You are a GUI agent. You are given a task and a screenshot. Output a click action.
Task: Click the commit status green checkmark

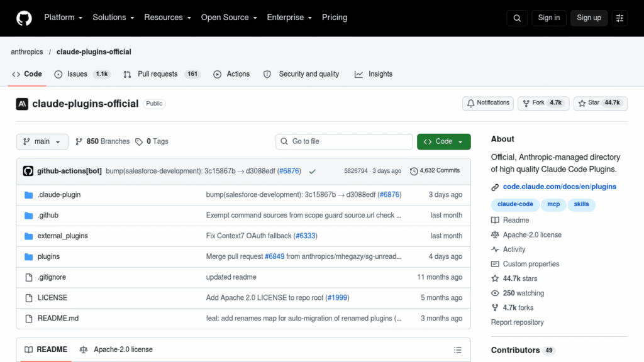(x=313, y=171)
